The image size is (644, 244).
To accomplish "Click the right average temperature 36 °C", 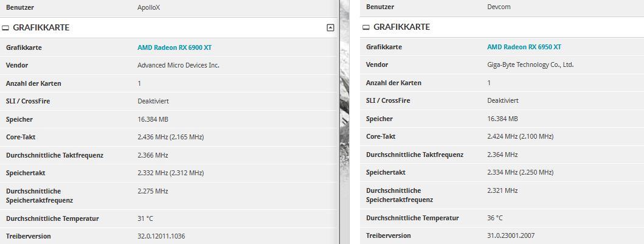I will point(495,218).
